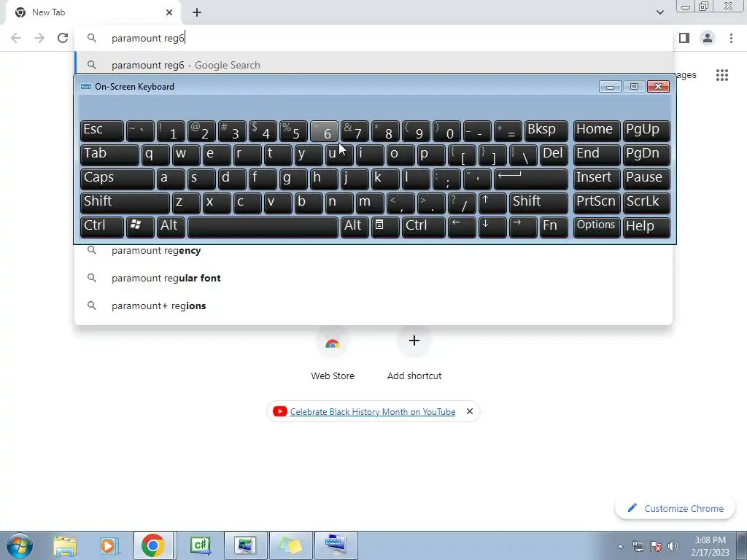747x560 pixels.
Task: Hit the Esc key on On-Screen Keyboard
Action: tap(102, 131)
